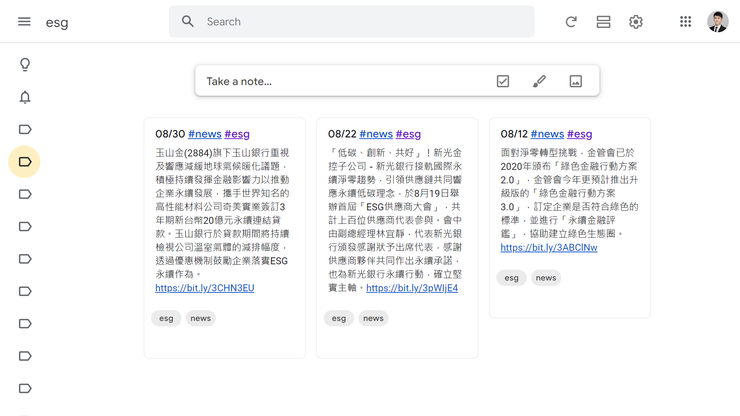
Task: Create a new note with image
Action: pyautogui.click(x=575, y=81)
